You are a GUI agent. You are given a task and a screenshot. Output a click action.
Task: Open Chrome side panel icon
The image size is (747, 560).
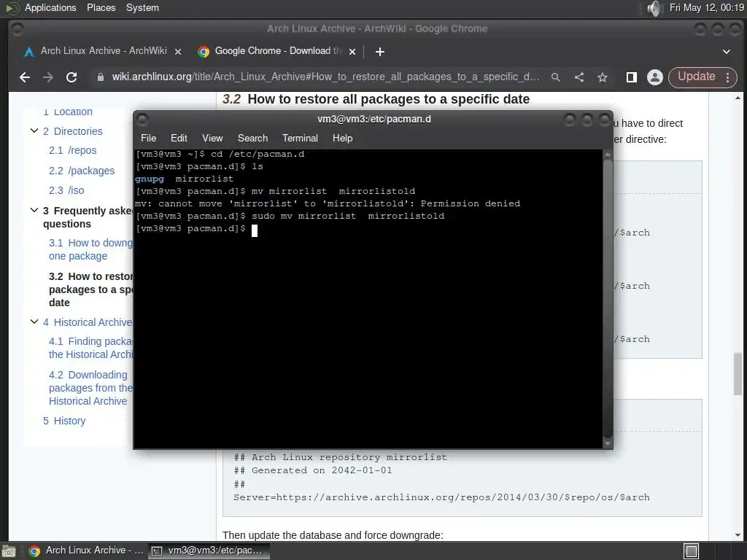(632, 77)
